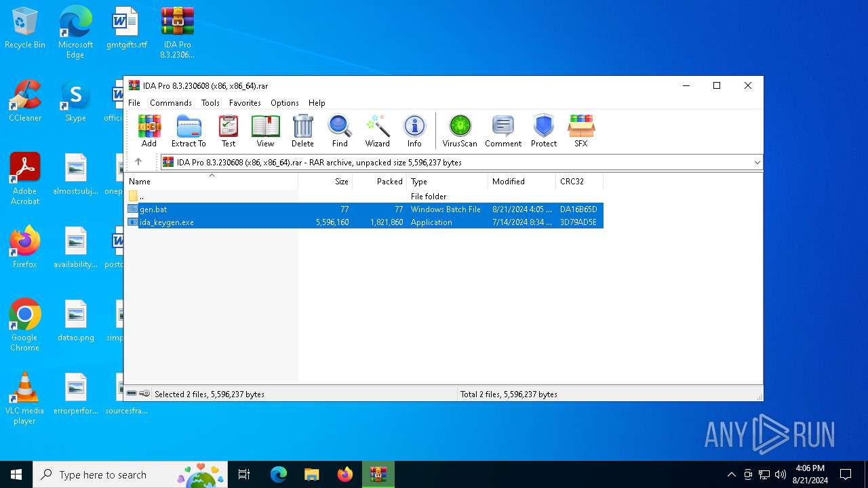Click the packed size 1,821,860 cell

pos(387,222)
